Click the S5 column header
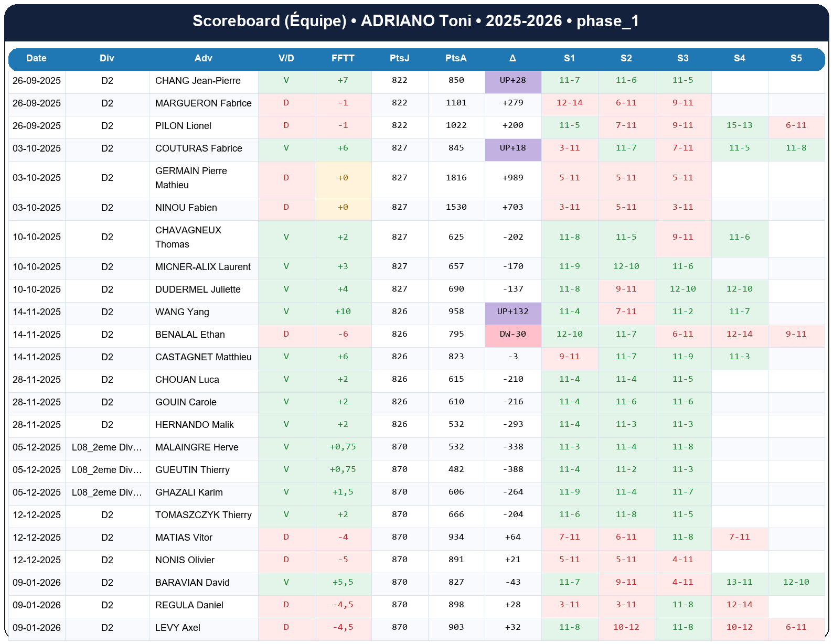The width and height of the screenshot is (833, 644). (x=796, y=58)
